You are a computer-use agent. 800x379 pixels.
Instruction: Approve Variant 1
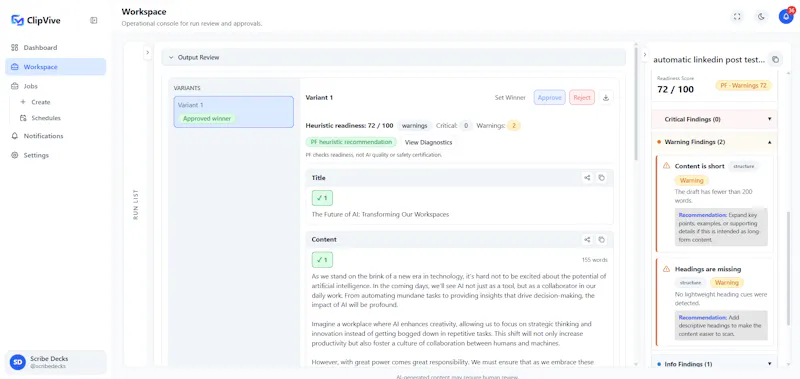[x=549, y=97]
